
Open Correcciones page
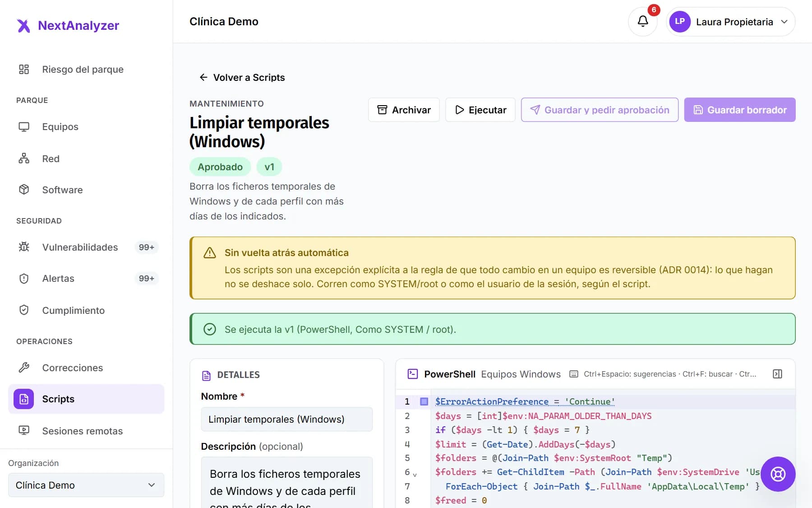click(86, 368)
